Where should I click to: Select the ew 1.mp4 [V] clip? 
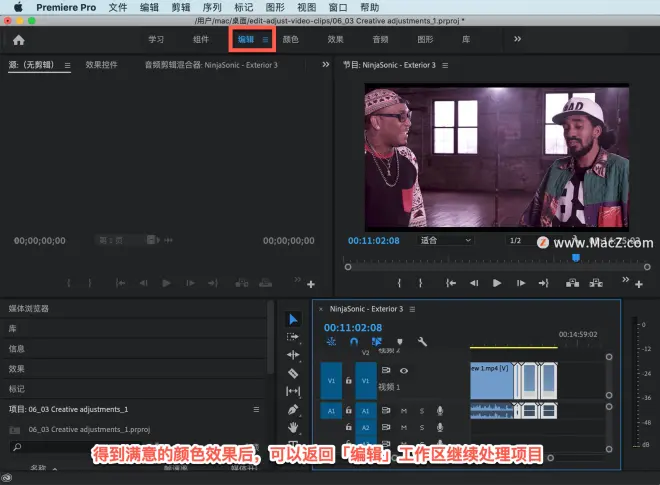(492, 381)
